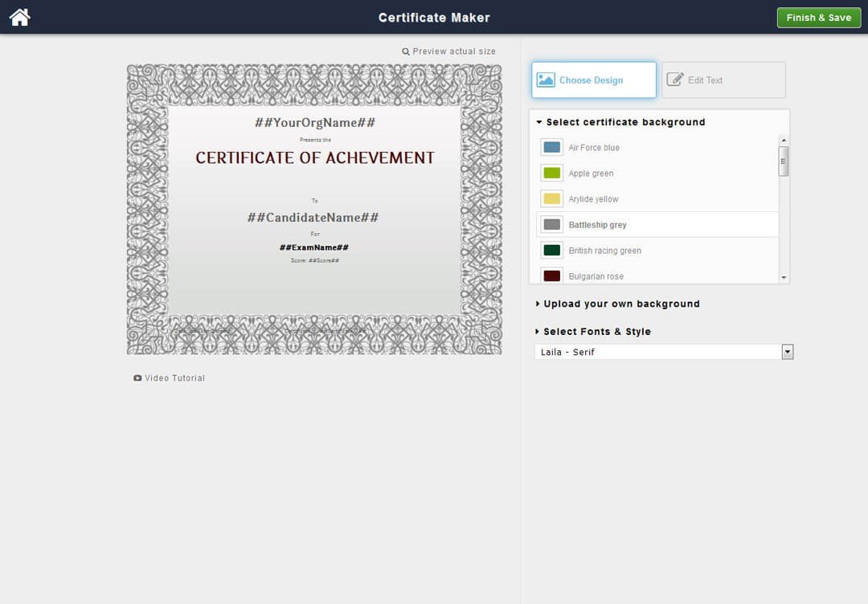Expand Upload your own background section
Viewport: 868px width, 604px height.
[618, 304]
